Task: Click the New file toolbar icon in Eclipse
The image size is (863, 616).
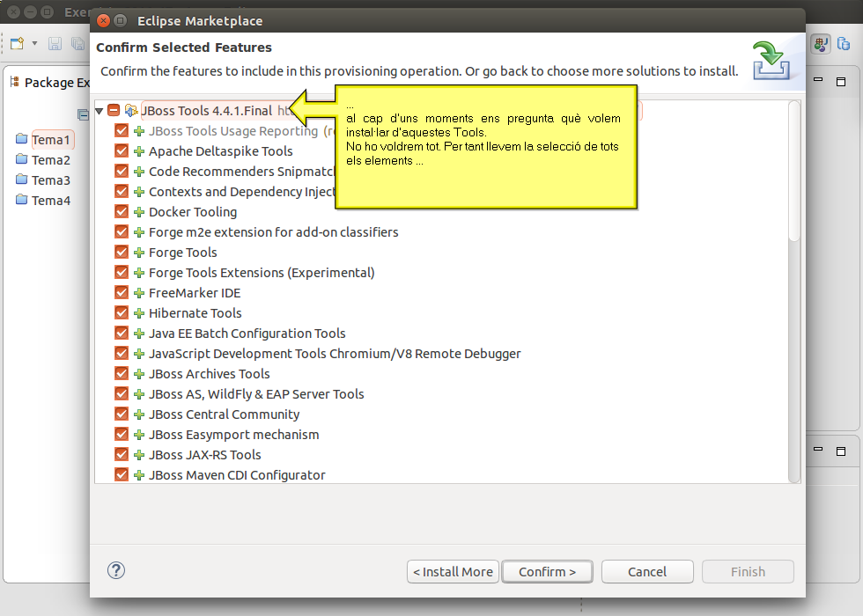Action: coord(17,43)
